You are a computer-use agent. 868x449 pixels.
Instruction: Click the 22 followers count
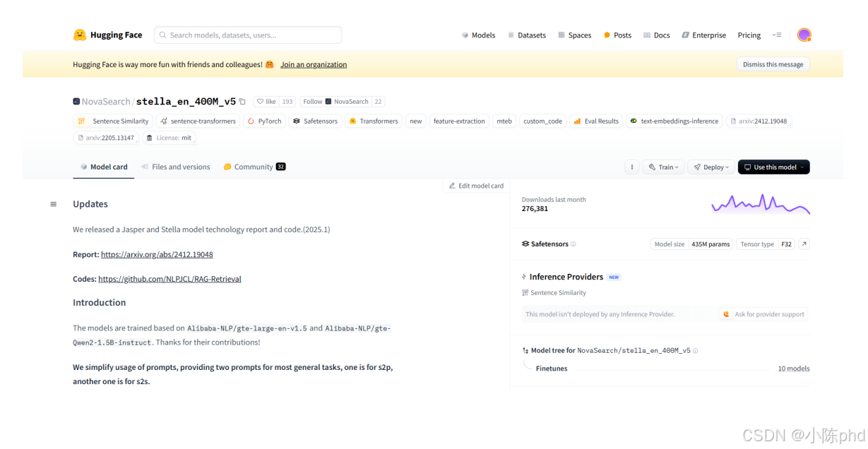click(378, 102)
